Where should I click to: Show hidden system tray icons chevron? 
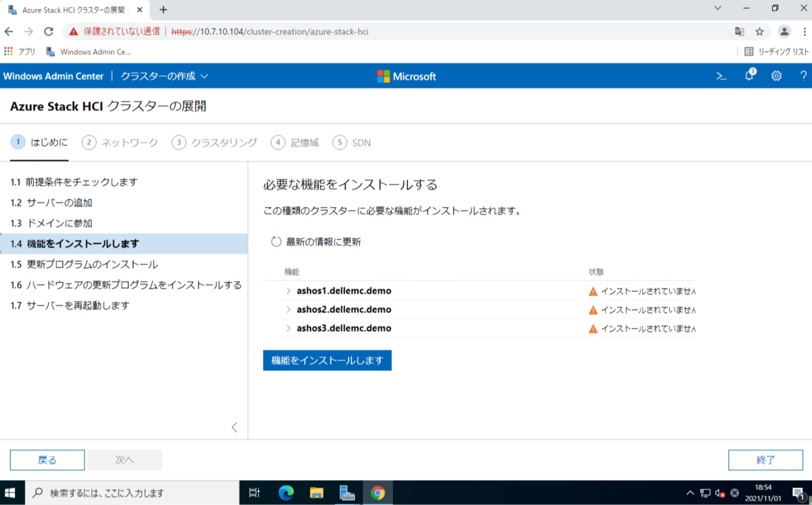tap(690, 493)
